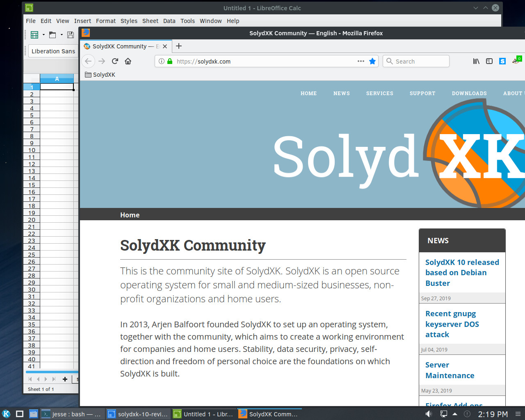
Task: Close the SolydXK Community tab
Action: (165, 46)
